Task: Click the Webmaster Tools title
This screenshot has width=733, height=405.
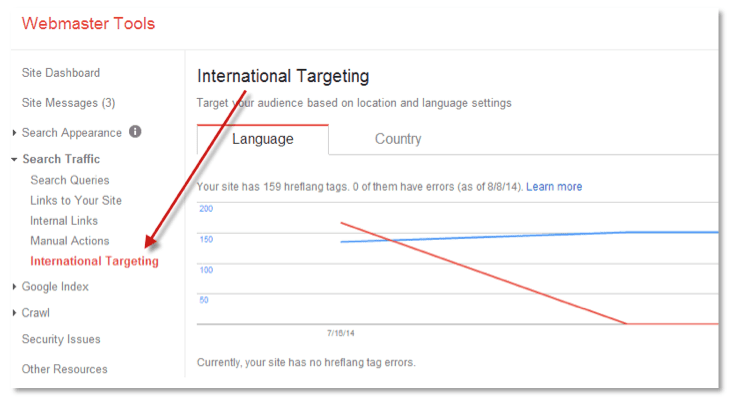Action: [88, 23]
